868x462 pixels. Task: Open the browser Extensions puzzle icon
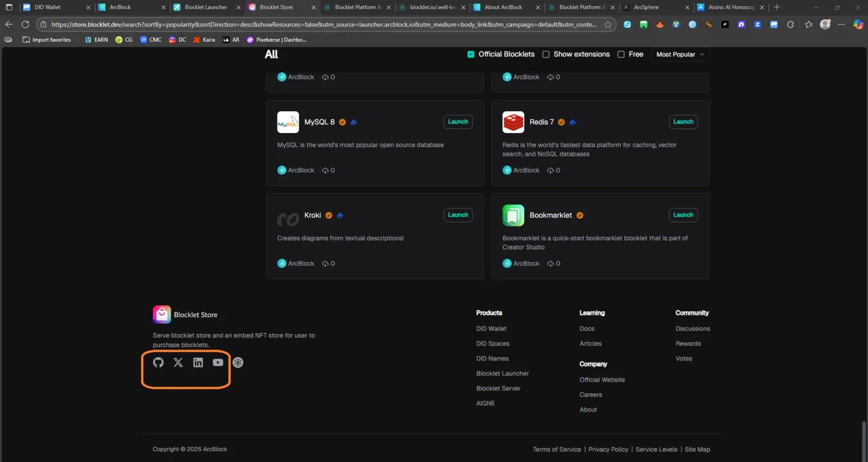pos(790,24)
